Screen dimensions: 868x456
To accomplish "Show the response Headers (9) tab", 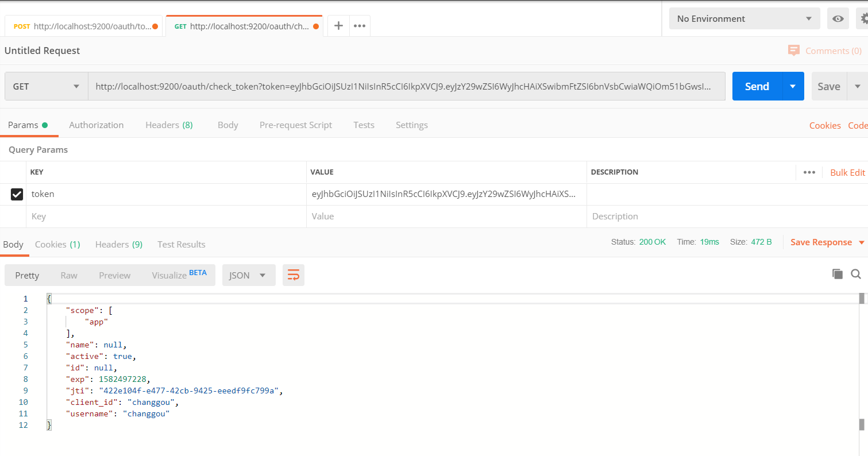I will [119, 245].
